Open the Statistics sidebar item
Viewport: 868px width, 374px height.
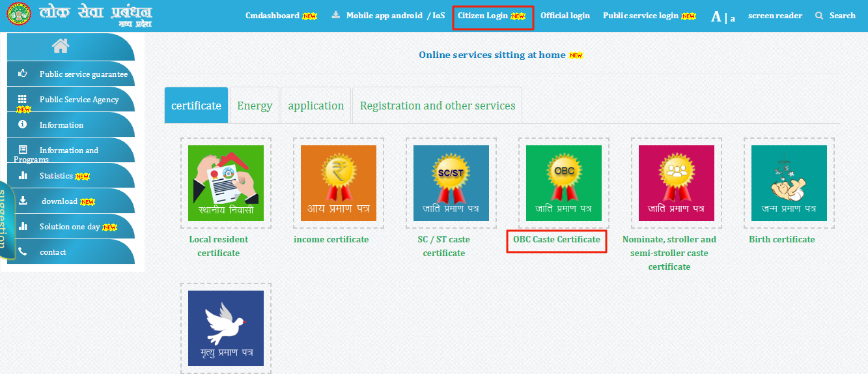pyautogui.click(x=71, y=175)
